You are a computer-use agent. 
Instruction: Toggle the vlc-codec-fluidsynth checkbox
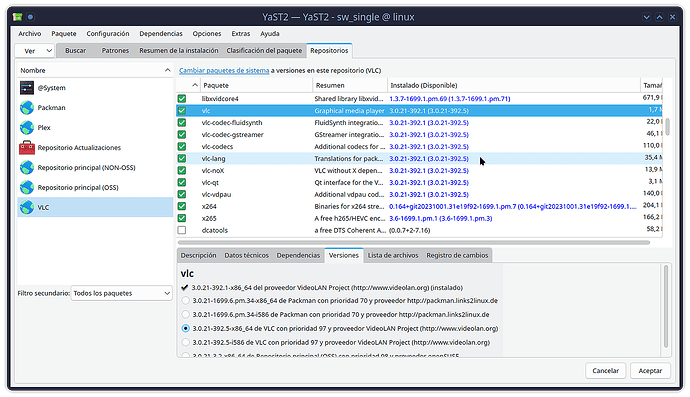182,122
